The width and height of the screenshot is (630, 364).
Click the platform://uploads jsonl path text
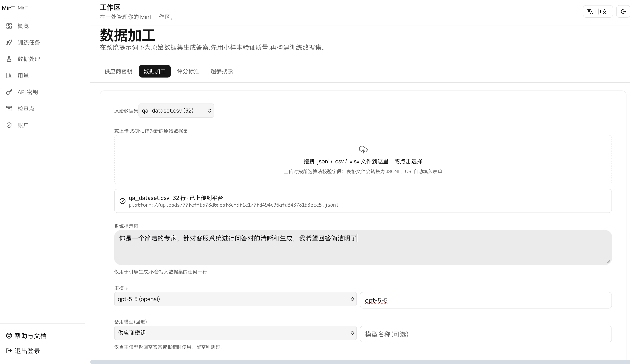point(233,205)
